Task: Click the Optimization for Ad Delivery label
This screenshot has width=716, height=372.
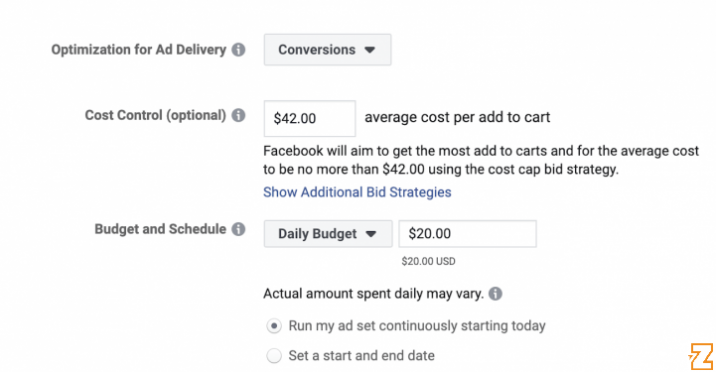Action: [x=138, y=50]
